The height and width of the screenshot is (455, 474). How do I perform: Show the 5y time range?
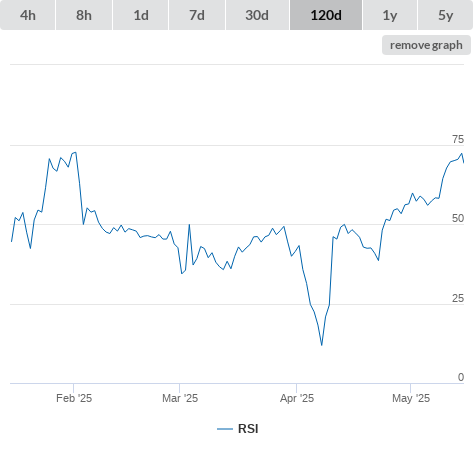tap(445, 15)
